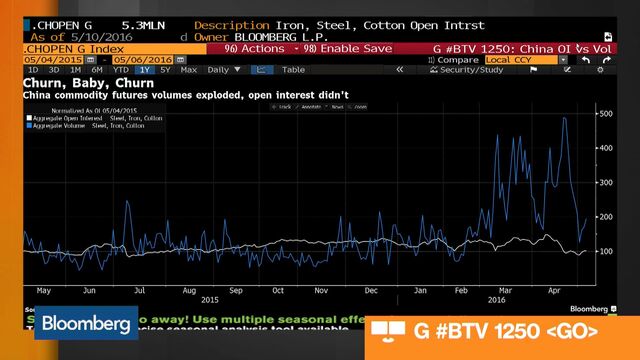
Task: Switch to line chart view icon
Action: (261, 70)
